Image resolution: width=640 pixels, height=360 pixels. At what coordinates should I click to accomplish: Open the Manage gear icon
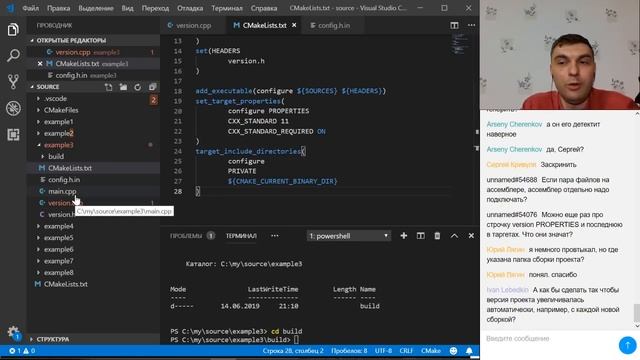click(13, 332)
